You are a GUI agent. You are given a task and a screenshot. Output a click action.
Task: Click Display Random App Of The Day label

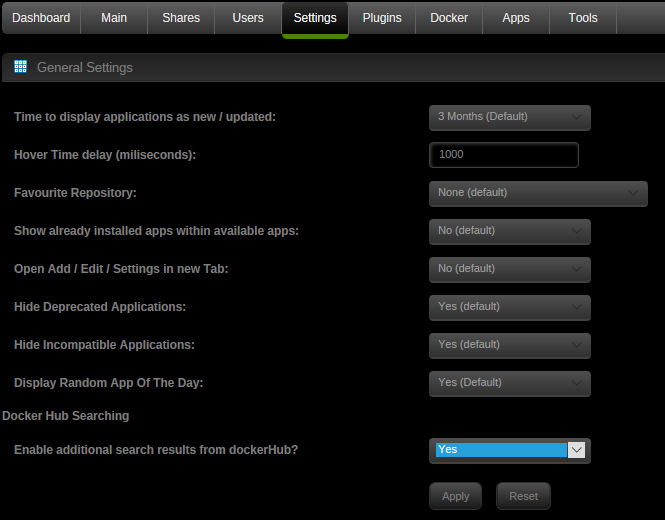click(x=109, y=383)
